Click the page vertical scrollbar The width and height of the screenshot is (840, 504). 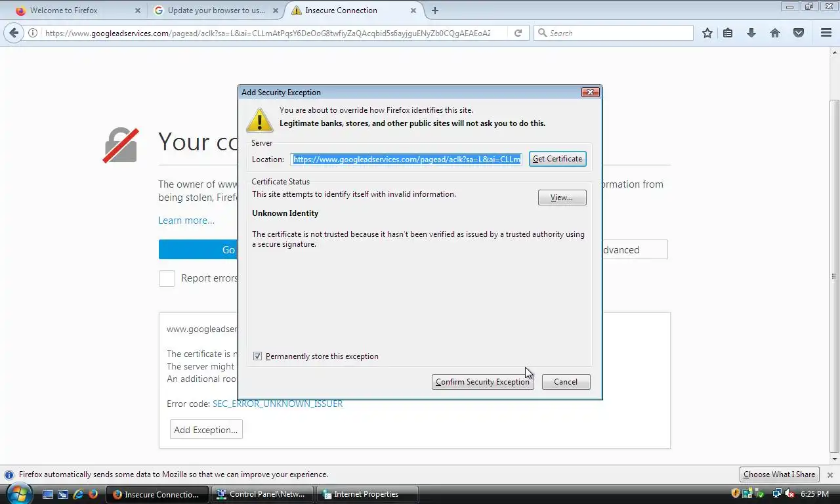pos(835,276)
